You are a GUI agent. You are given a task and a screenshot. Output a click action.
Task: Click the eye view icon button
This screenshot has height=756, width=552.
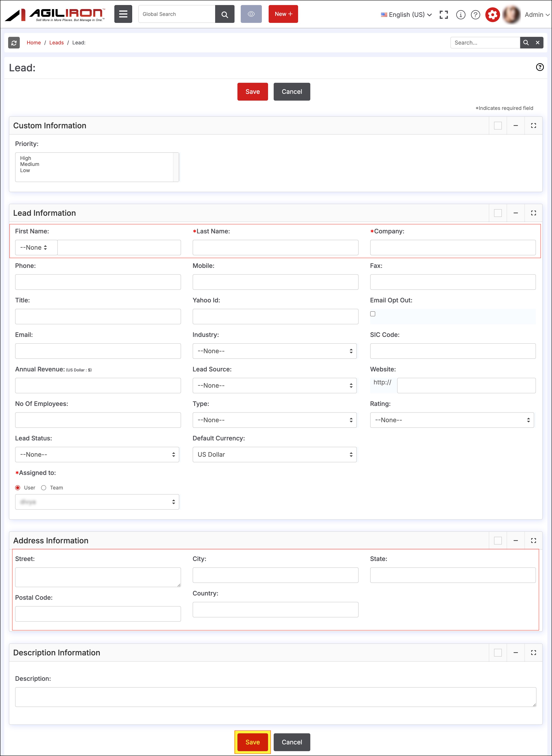point(251,14)
